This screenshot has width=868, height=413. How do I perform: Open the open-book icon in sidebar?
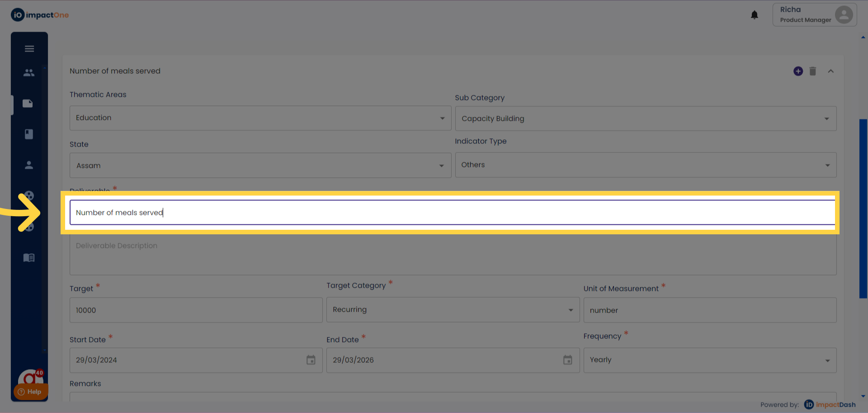(x=29, y=258)
